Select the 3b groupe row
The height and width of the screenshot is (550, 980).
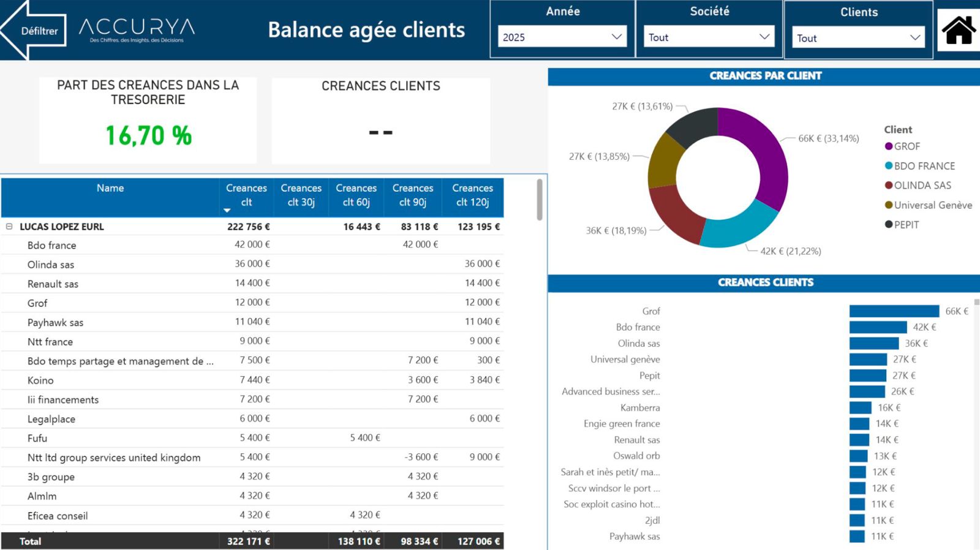tap(252, 477)
